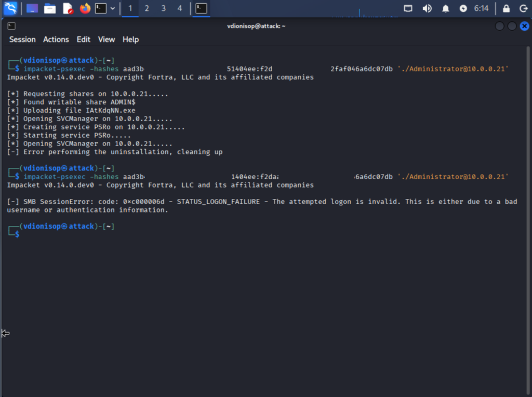Click the terminal vertical scrollbar
Screen dimensions: 532x397
click(x=528, y=220)
